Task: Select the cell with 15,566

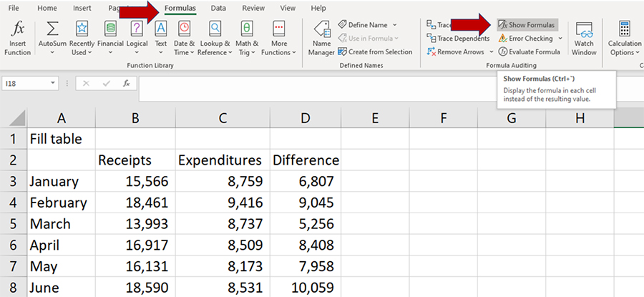Action: pos(135,181)
